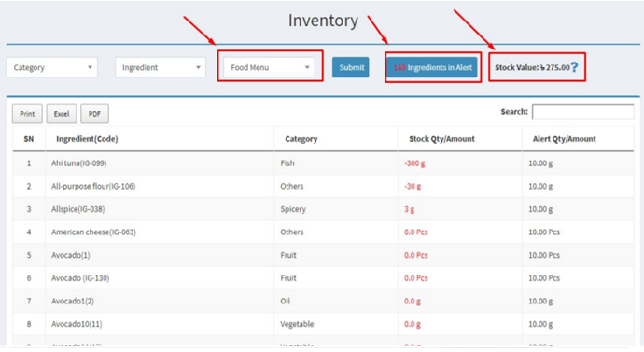The height and width of the screenshot is (352, 644).
Task: Open the Category dropdown filter
Action: (51, 67)
